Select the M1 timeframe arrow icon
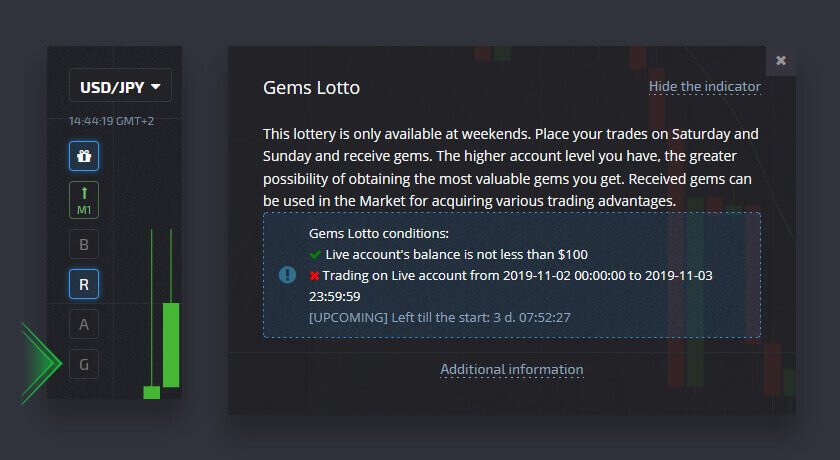This screenshot has height=460, width=840. tap(83, 199)
